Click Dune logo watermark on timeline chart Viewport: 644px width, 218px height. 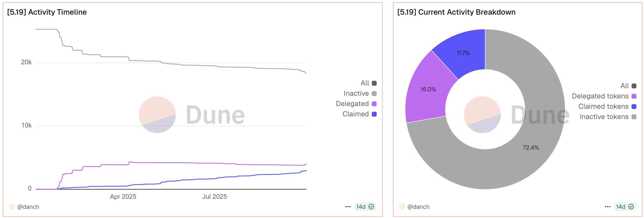pos(157,115)
